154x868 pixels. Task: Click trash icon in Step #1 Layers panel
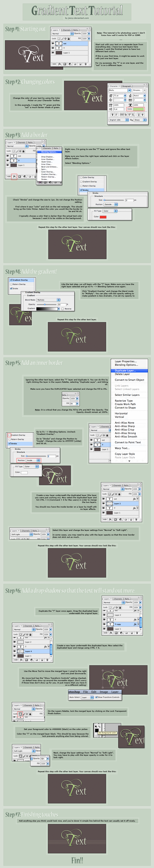[x=85, y=64]
